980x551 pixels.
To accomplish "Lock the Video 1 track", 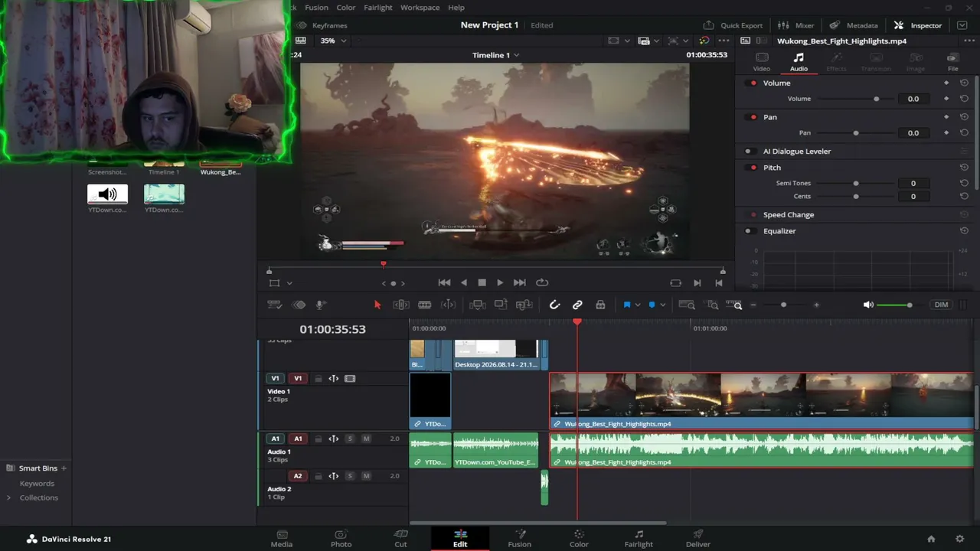I will (x=318, y=379).
